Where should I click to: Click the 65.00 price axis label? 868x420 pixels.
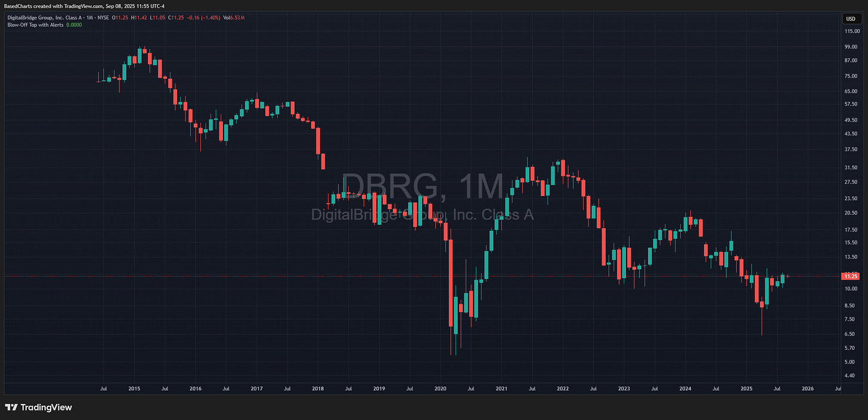click(x=851, y=91)
